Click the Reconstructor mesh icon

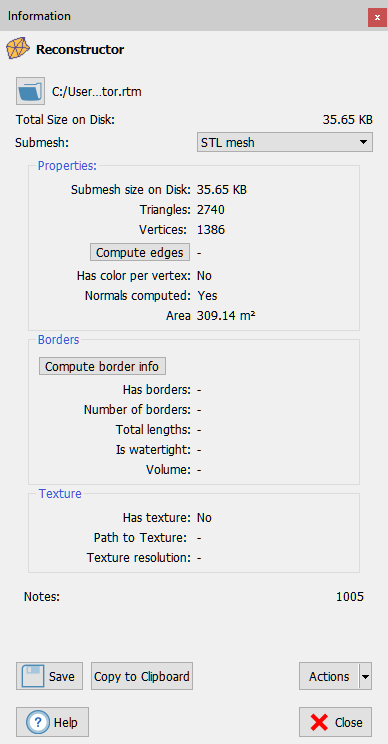pyautogui.click(x=18, y=48)
